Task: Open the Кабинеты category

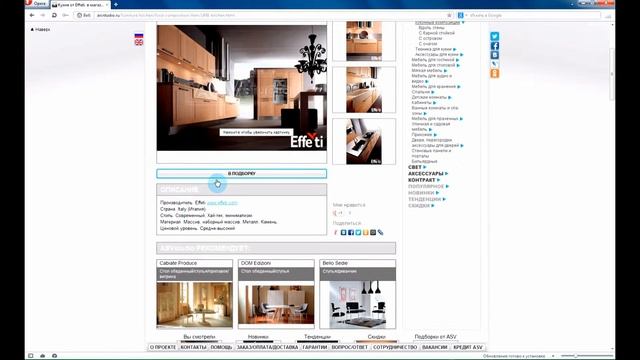Action: tap(421, 102)
